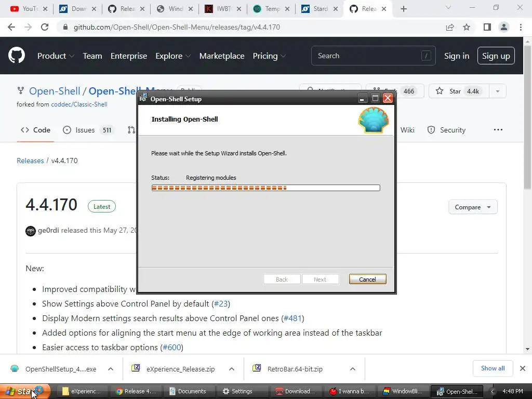Expand OpenShellSetup download options chevron

tap(111, 369)
